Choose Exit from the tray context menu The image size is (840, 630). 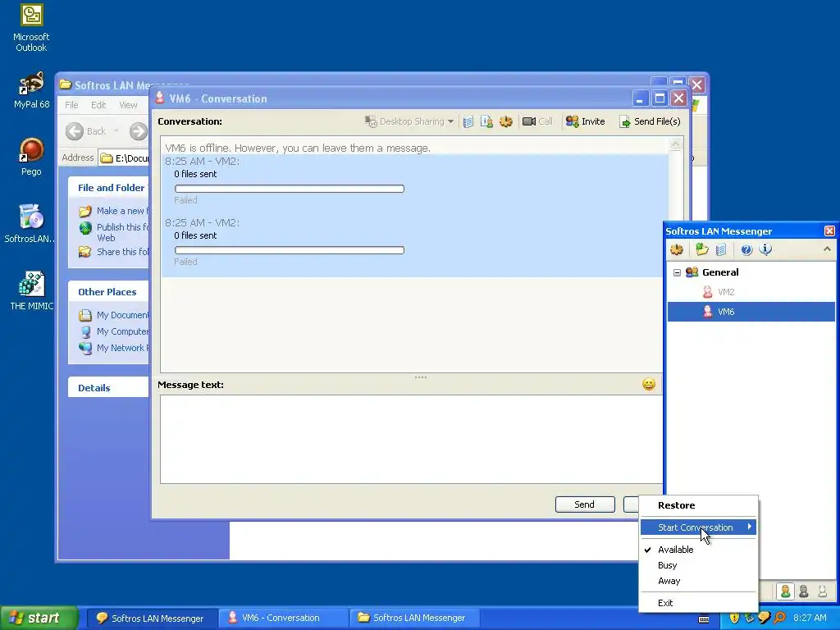point(699,603)
